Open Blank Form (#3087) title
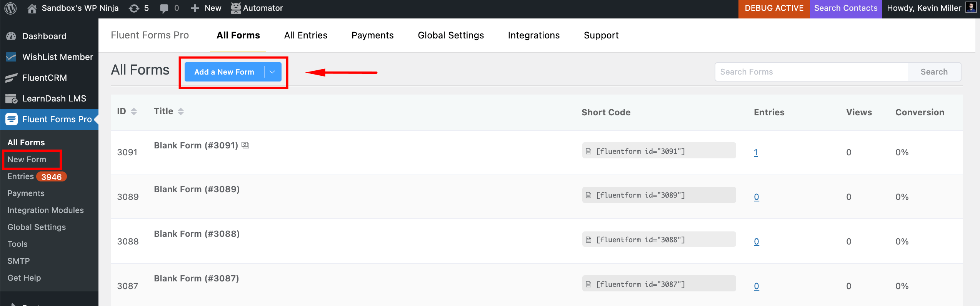Viewport: 980px width, 306px height. coord(196,278)
